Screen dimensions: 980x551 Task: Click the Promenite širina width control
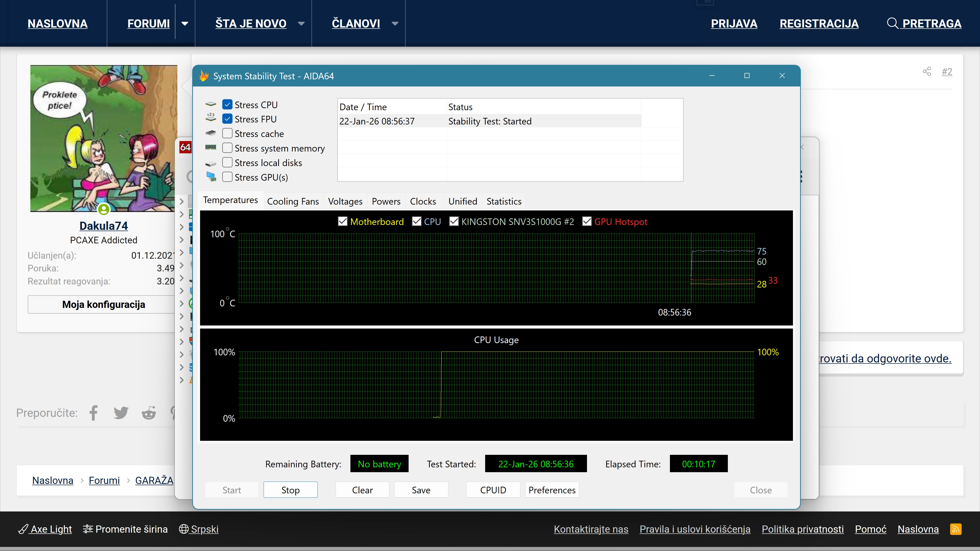point(126,529)
